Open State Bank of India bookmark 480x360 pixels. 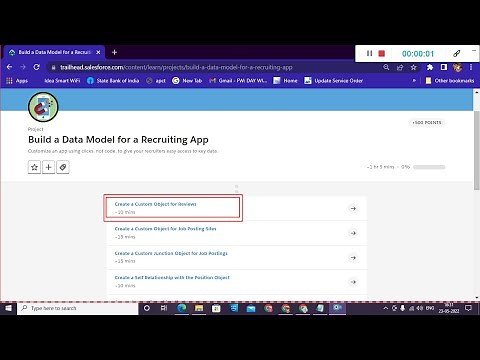pyautogui.click(x=113, y=81)
